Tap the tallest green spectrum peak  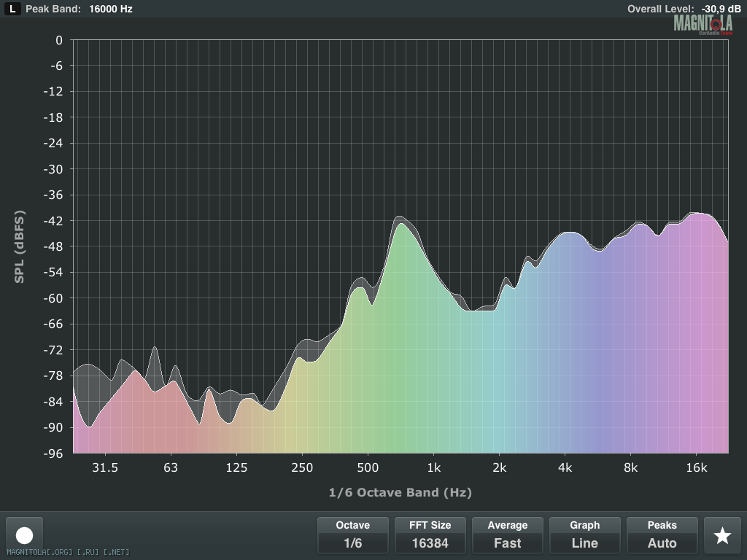click(x=400, y=226)
